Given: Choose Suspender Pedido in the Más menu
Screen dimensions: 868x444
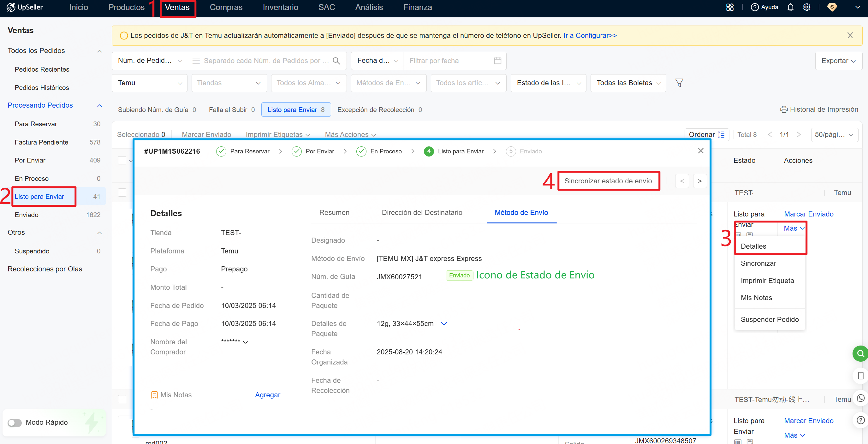Looking at the screenshot, I should [x=770, y=319].
